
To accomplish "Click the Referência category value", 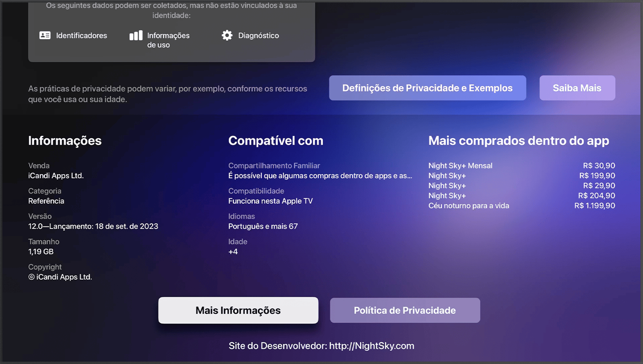I will [46, 201].
